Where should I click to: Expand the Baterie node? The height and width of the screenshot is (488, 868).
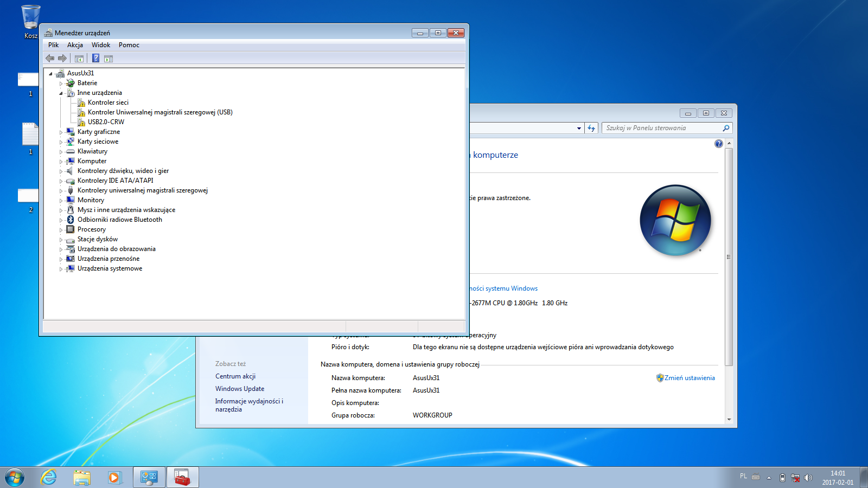click(x=61, y=84)
